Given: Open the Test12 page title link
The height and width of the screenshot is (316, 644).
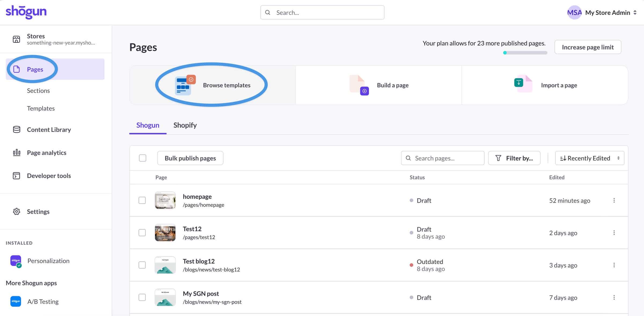Looking at the screenshot, I should [192, 229].
